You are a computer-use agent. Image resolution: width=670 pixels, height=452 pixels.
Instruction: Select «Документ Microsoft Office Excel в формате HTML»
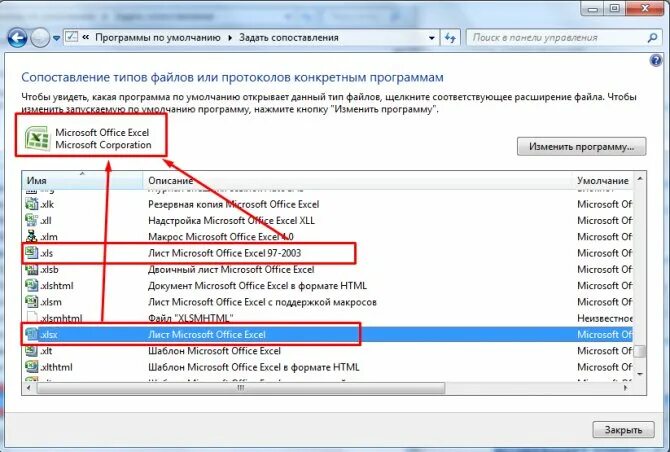pos(257,285)
